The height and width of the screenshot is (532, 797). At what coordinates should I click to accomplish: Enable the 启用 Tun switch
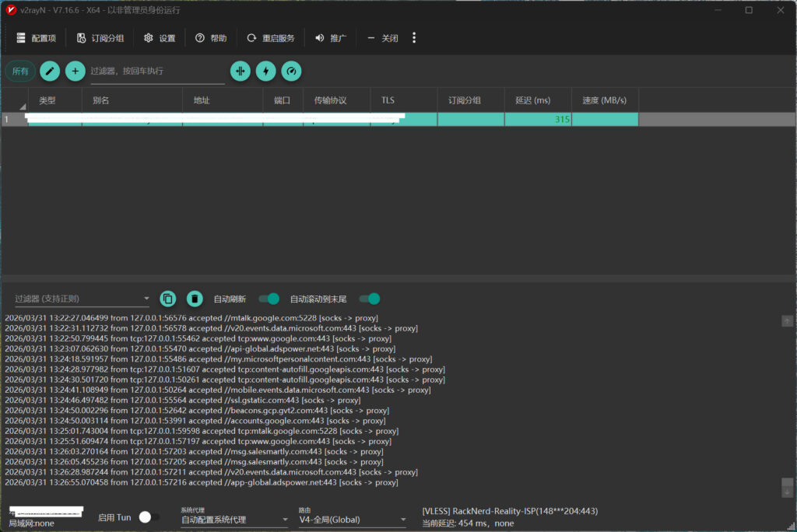149,517
